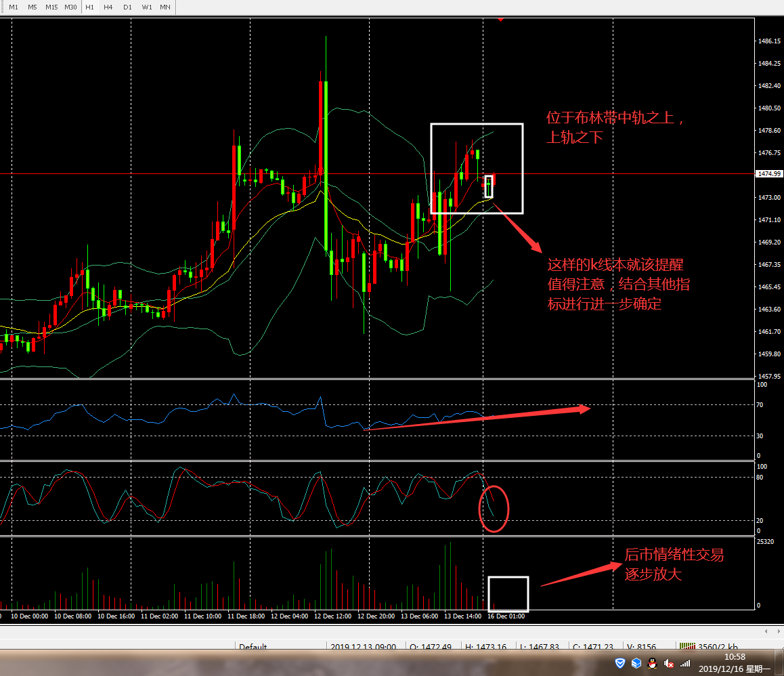Select the D1 daily timeframe
Image resolution: width=784 pixels, height=676 pixels.
click(127, 7)
